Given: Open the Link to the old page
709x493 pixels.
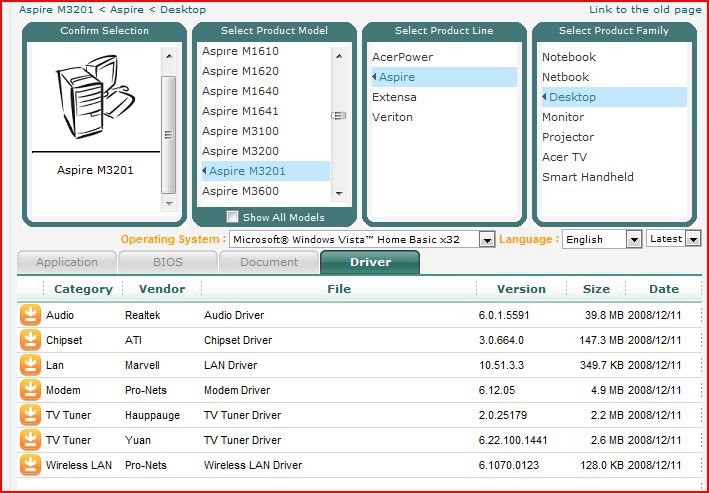Looking at the screenshot, I should click(645, 9).
